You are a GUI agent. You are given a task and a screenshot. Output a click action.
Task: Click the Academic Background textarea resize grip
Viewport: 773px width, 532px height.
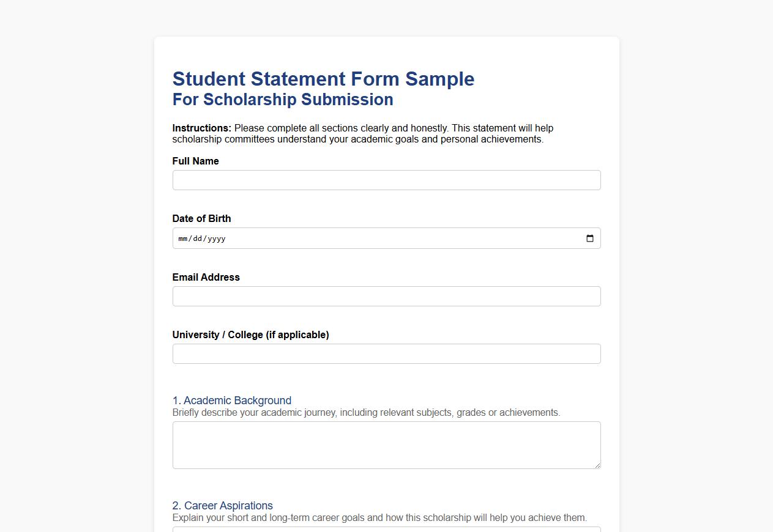point(597,466)
